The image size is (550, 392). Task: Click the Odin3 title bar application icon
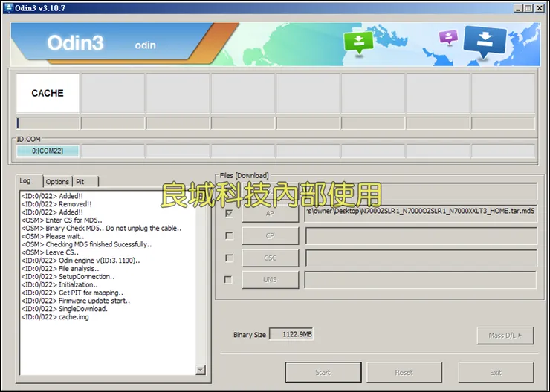click(8, 7)
